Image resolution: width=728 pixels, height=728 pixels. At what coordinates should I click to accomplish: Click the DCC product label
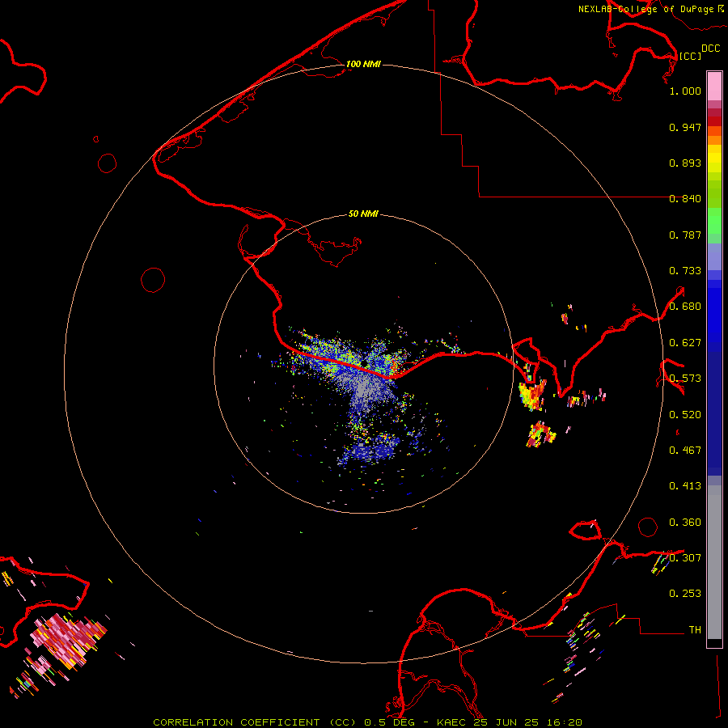click(x=711, y=49)
